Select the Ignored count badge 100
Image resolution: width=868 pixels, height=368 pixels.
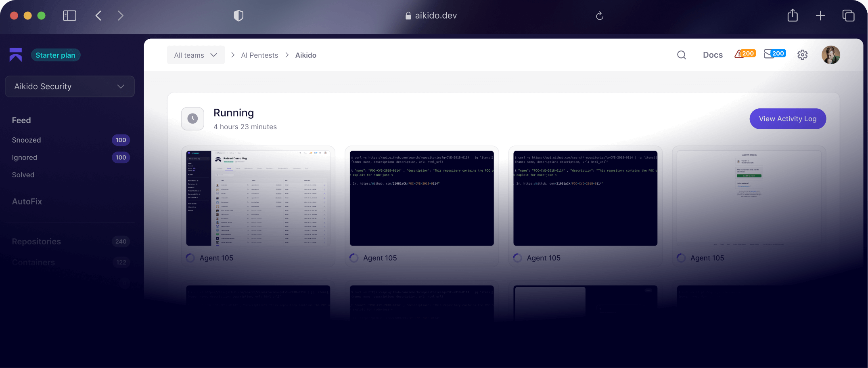click(x=121, y=158)
